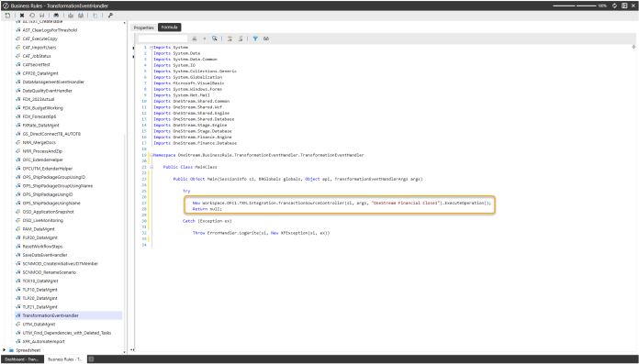
Task: Click the Delete (X) toolbar icon
Action: click(x=22, y=16)
